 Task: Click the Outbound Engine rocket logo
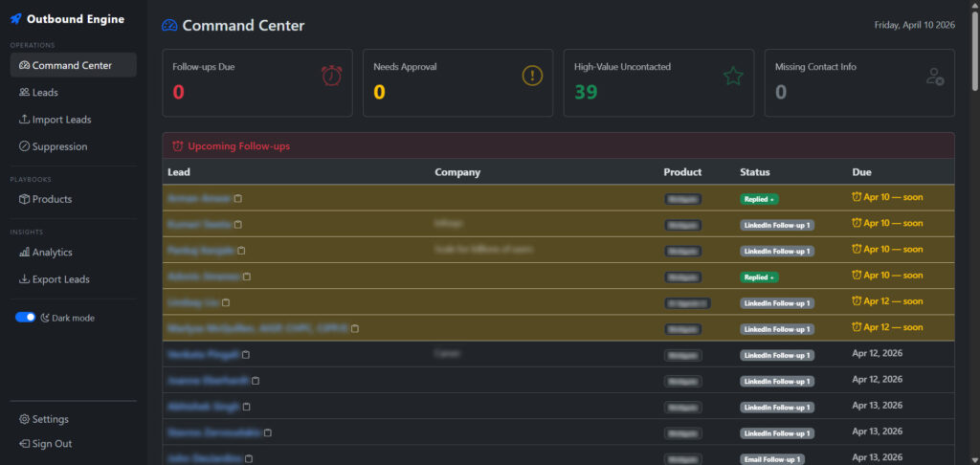click(16, 19)
